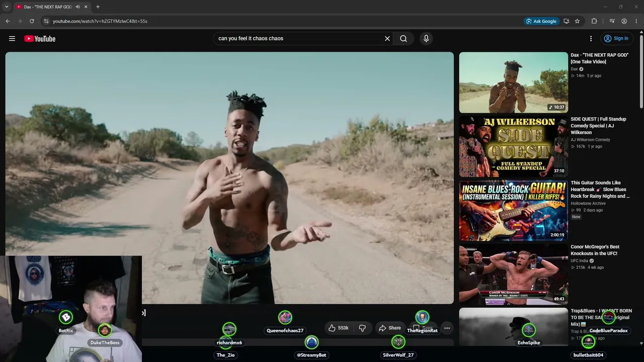Click the '167k 1 yr ago' metadata

click(x=586, y=146)
